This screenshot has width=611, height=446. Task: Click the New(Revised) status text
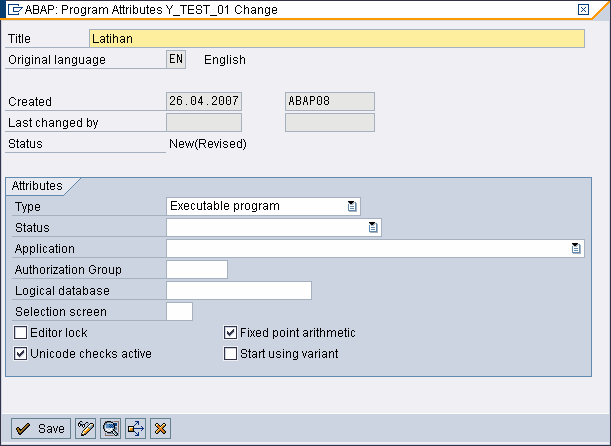[x=208, y=144]
